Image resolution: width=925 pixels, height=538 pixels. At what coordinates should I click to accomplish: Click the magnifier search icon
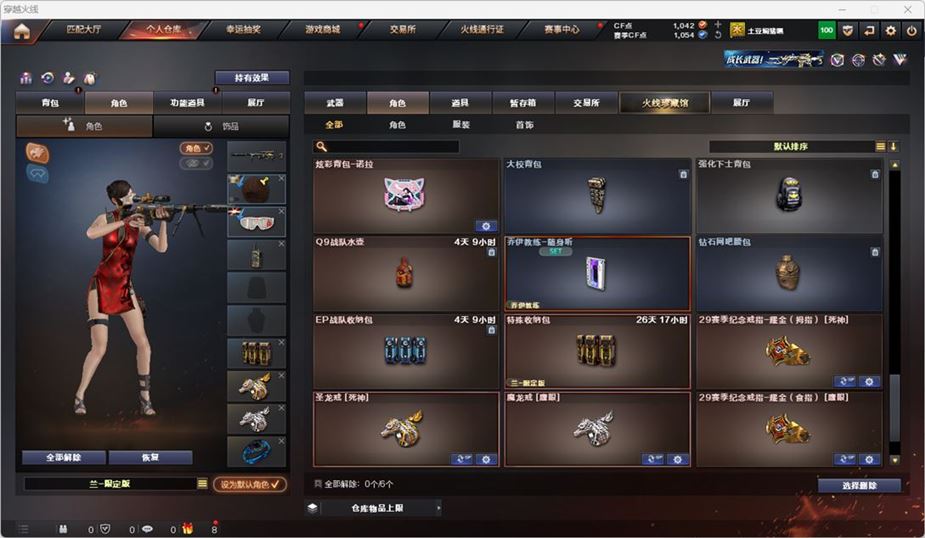coord(321,146)
